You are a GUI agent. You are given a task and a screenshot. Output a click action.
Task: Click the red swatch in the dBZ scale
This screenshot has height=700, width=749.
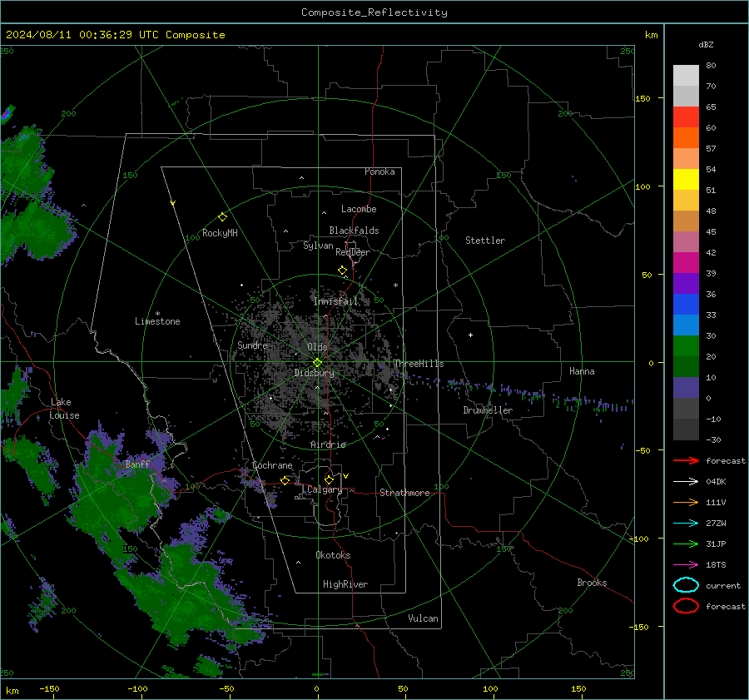(x=686, y=117)
